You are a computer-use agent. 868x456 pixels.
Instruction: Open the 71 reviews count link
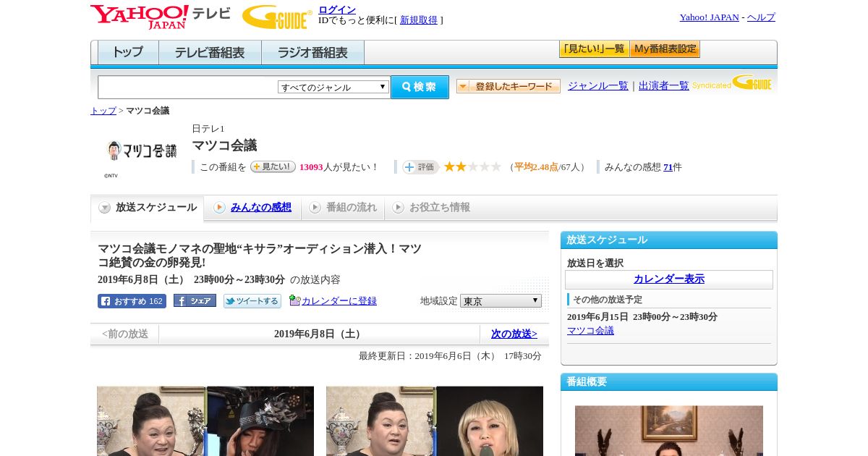pyautogui.click(x=668, y=167)
